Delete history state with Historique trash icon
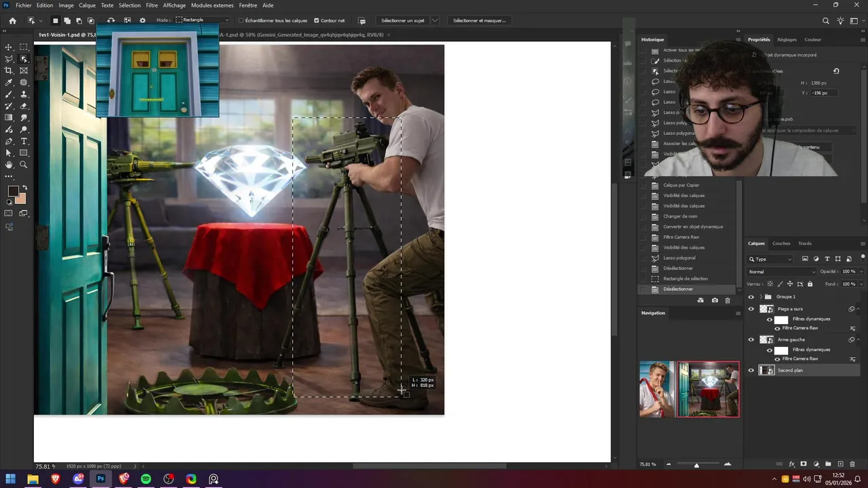This screenshot has width=868, height=488. pyautogui.click(x=728, y=300)
